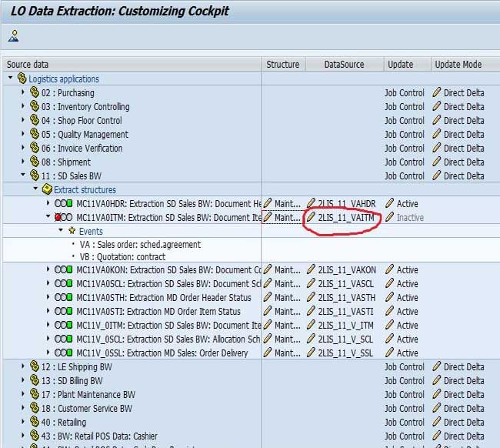Open Maint... structure for MC11V_0ITM
The image size is (500, 448).
pos(288,325)
